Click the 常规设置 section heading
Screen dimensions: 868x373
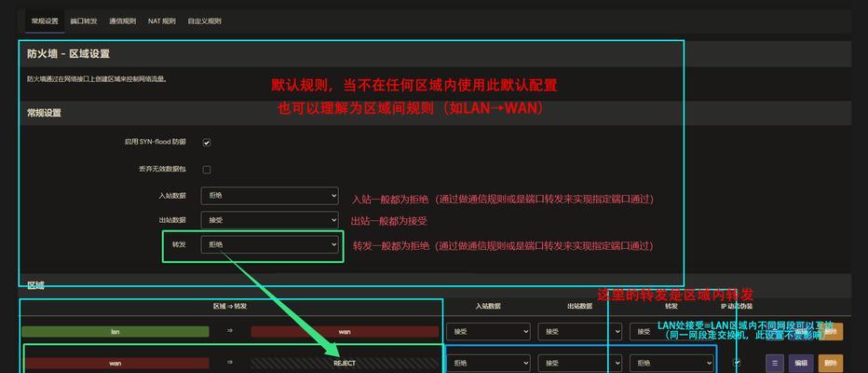click(x=45, y=113)
